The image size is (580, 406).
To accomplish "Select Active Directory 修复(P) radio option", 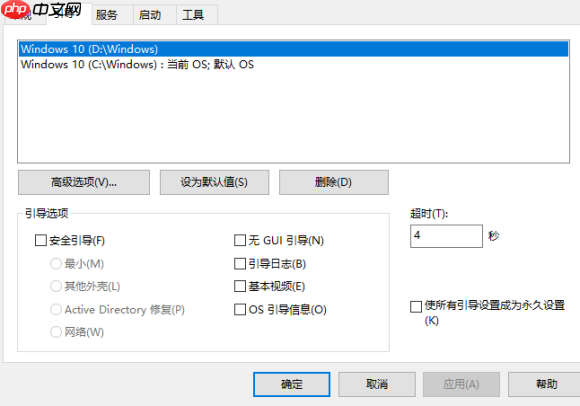I will click(56, 309).
